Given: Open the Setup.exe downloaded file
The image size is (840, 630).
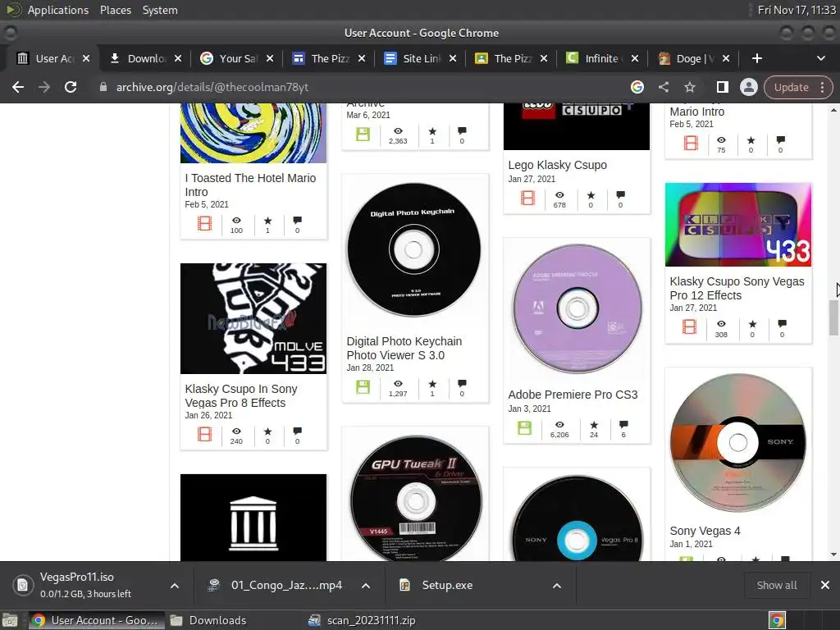Looking at the screenshot, I should (447, 585).
